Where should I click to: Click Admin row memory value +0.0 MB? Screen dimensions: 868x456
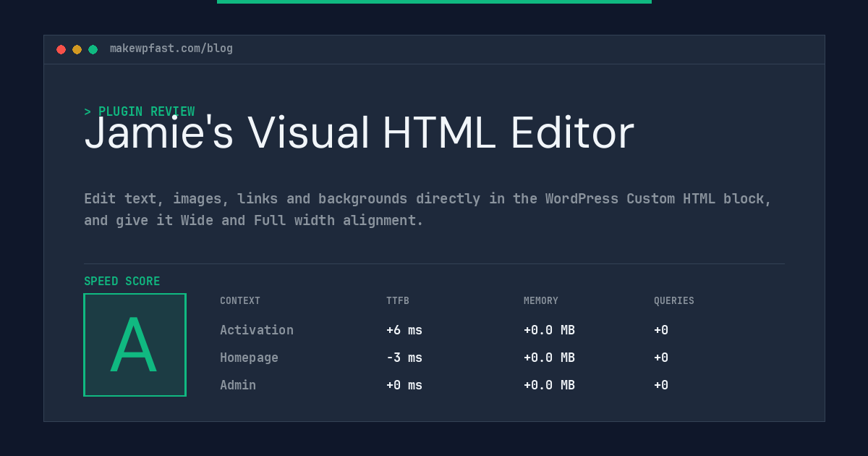tap(549, 385)
